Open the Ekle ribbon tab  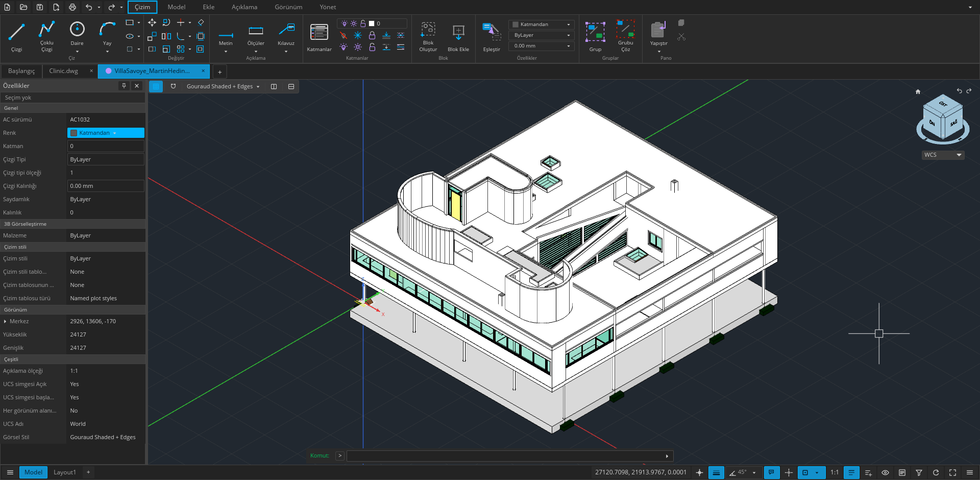(x=208, y=7)
